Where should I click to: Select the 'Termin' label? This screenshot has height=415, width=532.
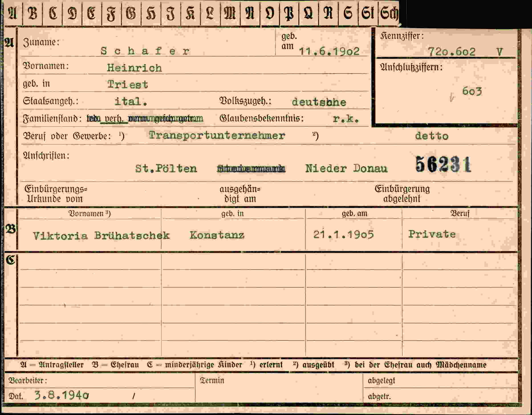[x=212, y=380]
